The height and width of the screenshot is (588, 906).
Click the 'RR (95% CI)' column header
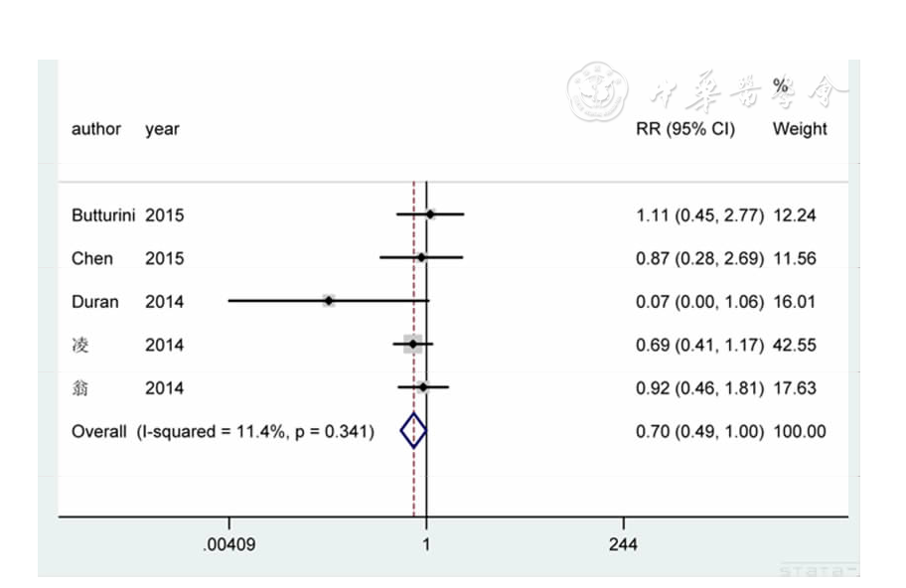click(x=685, y=129)
